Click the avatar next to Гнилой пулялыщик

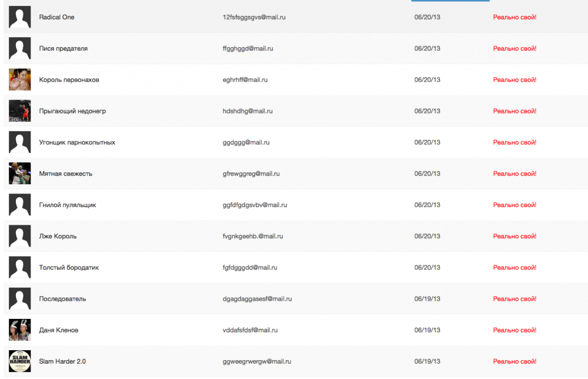click(19, 205)
